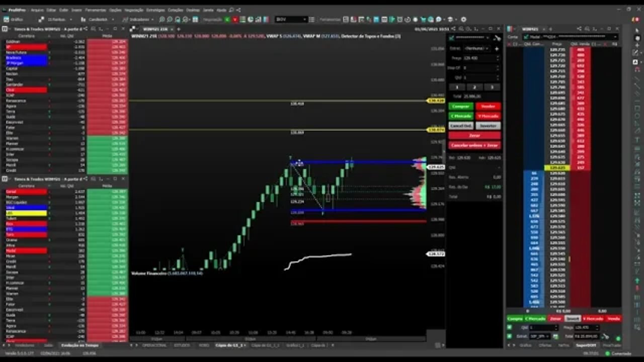Click the Qtd input in order panel
Image resolution: width=644 pixels, height=362 pixels.
[x=481, y=77]
